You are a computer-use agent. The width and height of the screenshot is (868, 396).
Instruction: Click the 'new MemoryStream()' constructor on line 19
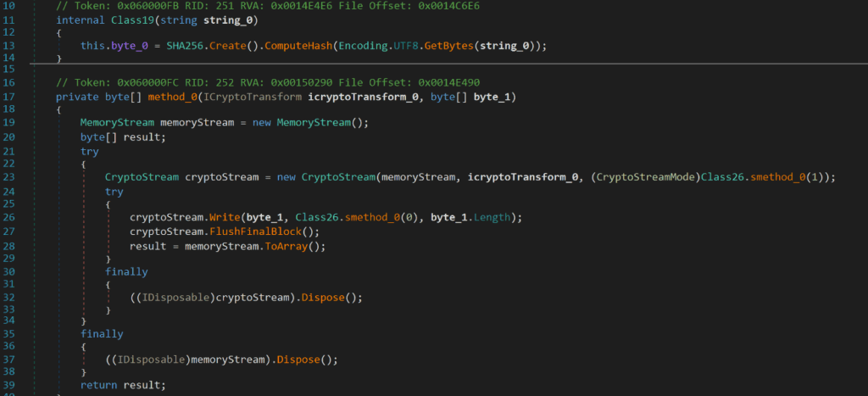pos(310,122)
